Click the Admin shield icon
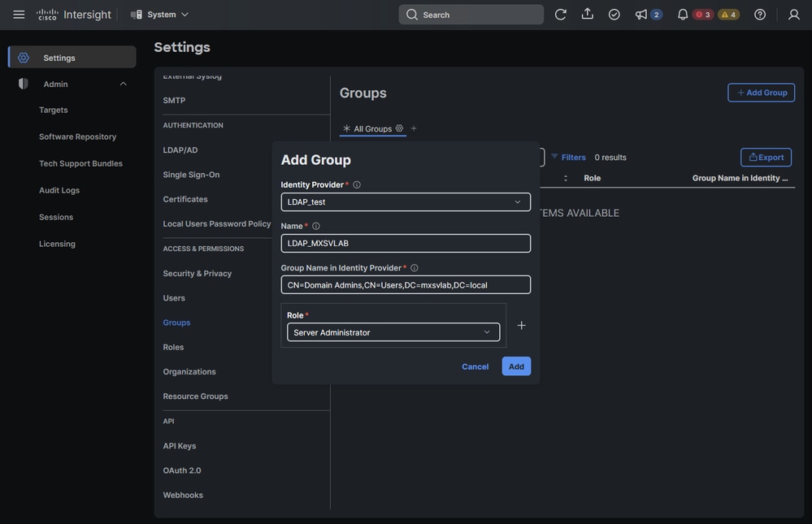Screen dimensions: 812x524 click(x=24, y=84)
